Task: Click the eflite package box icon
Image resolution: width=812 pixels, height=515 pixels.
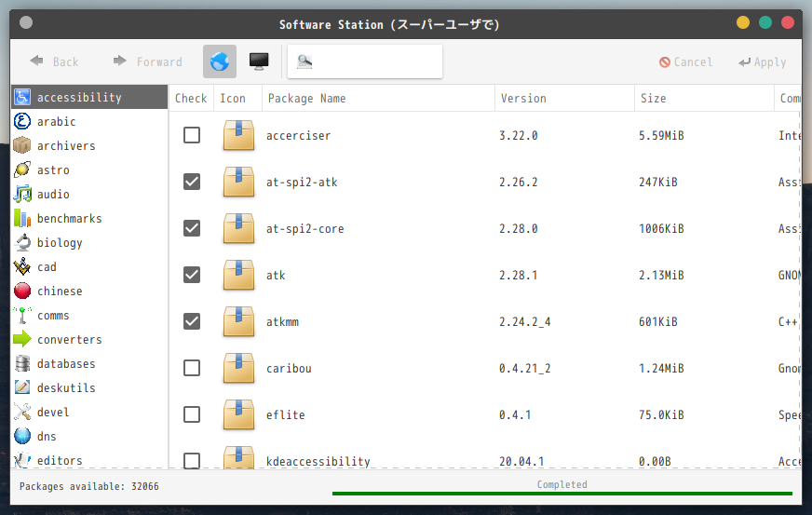Action: pos(238,414)
